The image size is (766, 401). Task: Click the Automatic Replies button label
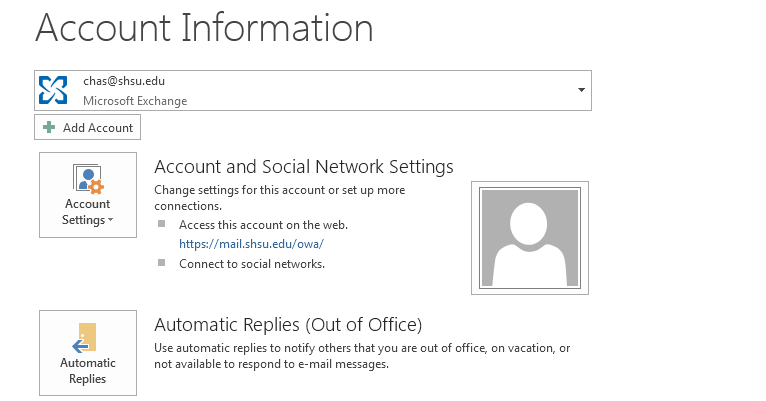[88, 371]
